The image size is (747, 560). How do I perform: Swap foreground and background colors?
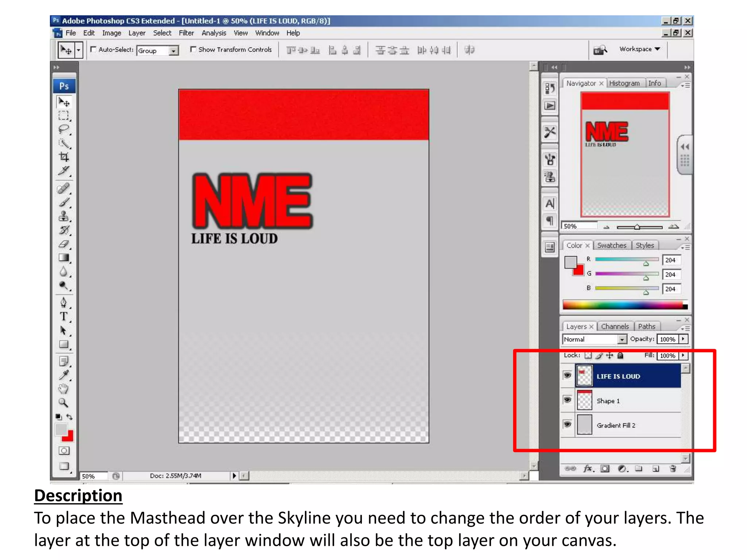pyautogui.click(x=70, y=417)
